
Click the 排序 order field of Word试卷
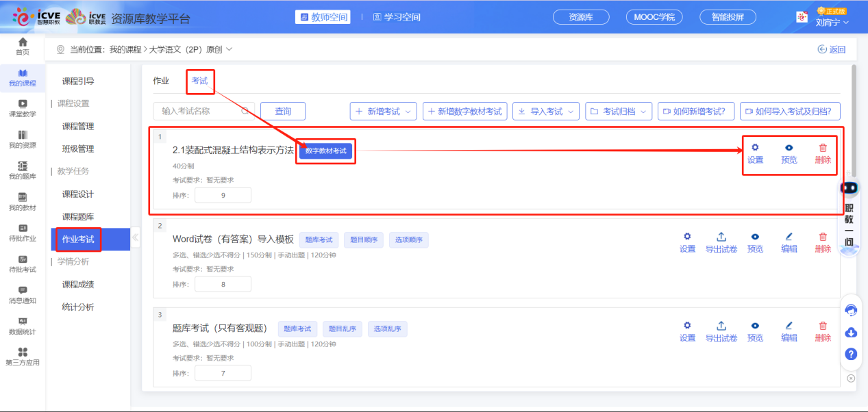pyautogui.click(x=223, y=283)
